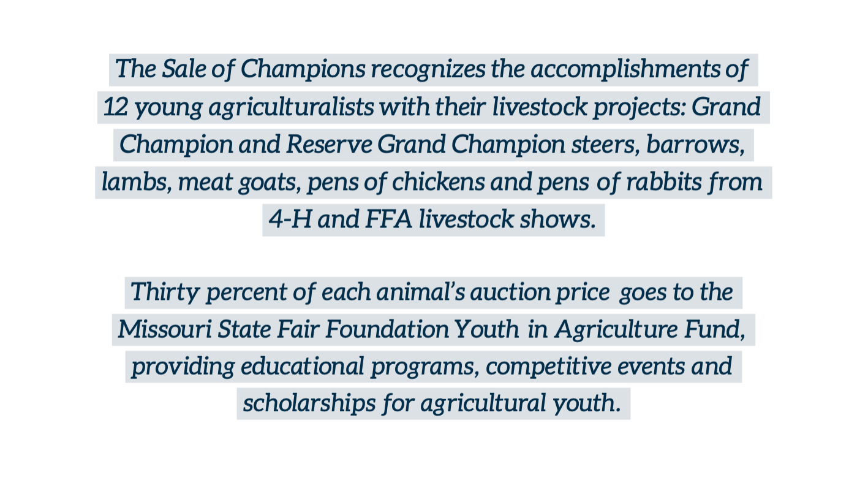Select the word "scholarships" in the last line
The image size is (868, 488).
click(x=309, y=404)
